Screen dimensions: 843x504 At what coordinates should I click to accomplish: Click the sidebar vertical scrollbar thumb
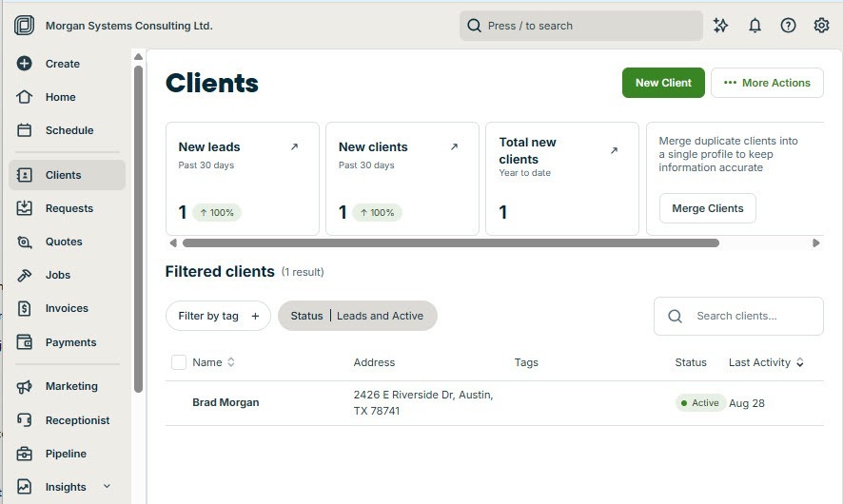pyautogui.click(x=138, y=229)
